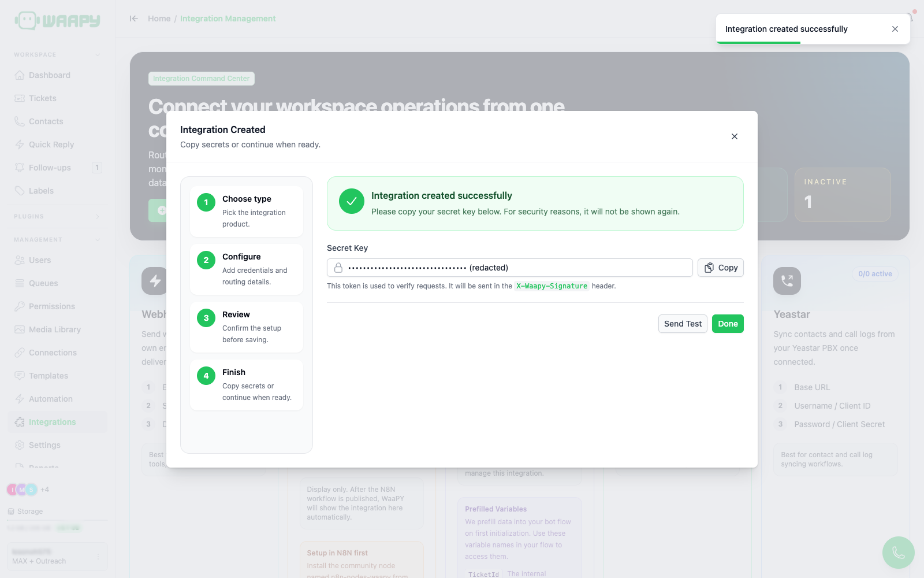Select the Review step
The image size is (924, 578).
[x=247, y=327]
